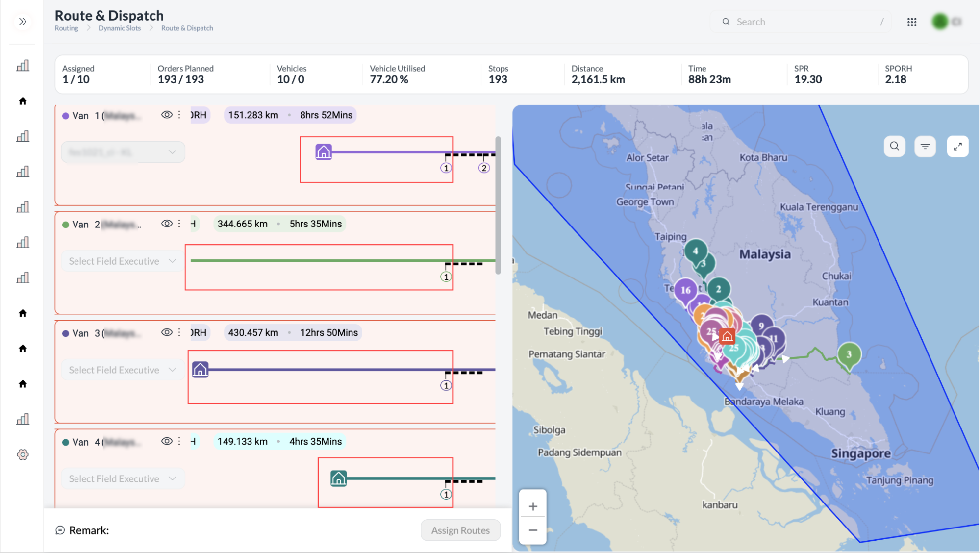Open the settings gear in sidebar

coord(23,454)
